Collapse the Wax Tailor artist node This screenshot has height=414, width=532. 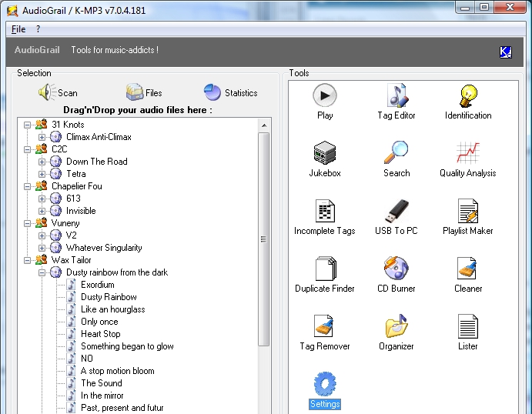(27, 260)
